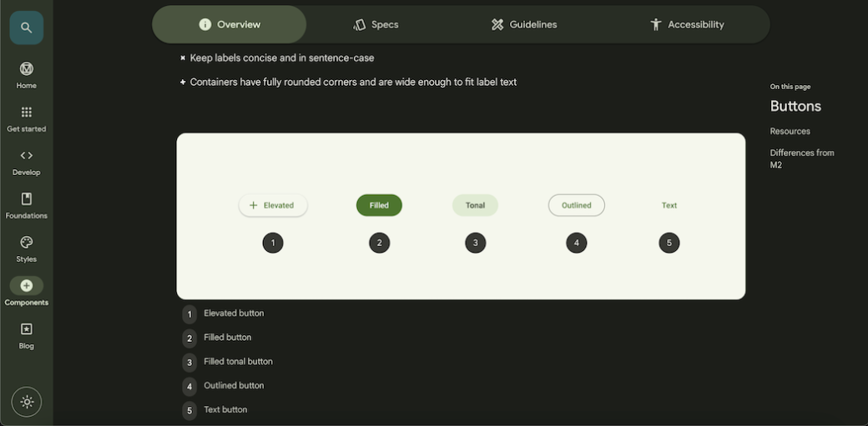Click marker 2 in the diagram
The width and height of the screenshot is (868, 426).
pos(379,243)
